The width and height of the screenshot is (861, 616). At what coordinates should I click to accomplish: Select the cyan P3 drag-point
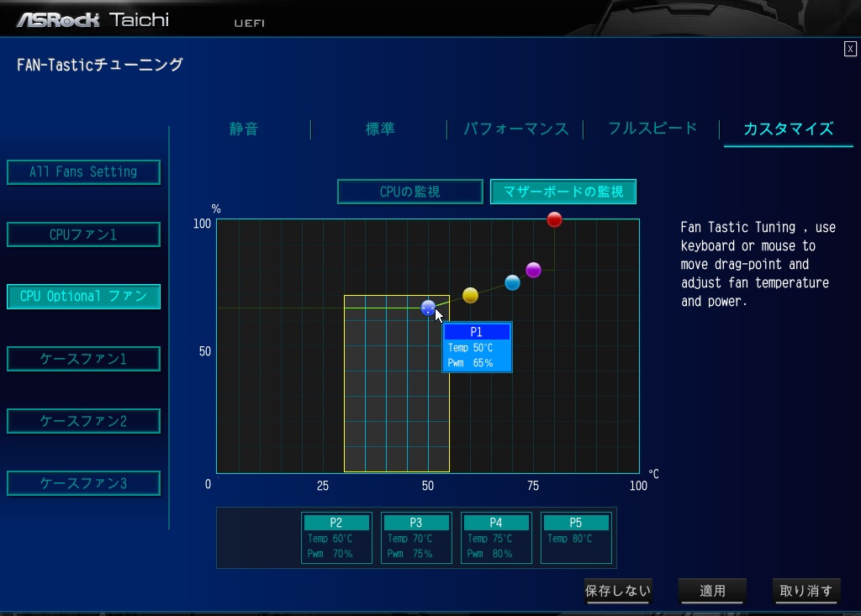point(512,282)
